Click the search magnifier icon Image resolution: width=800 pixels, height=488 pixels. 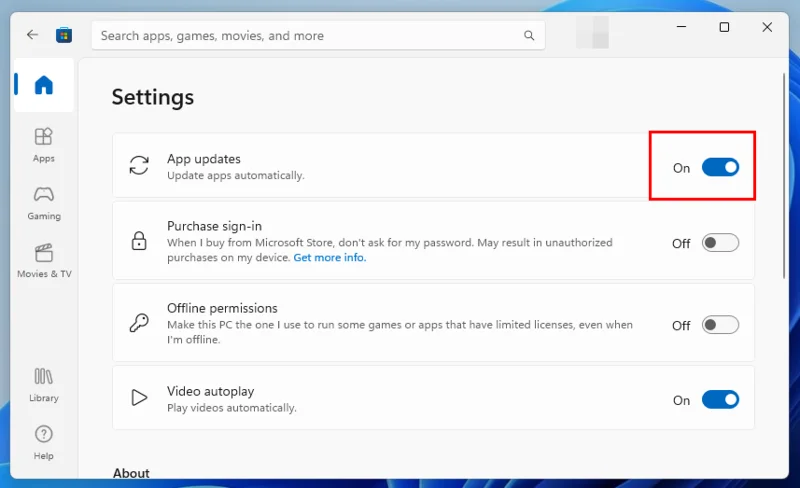coord(529,36)
